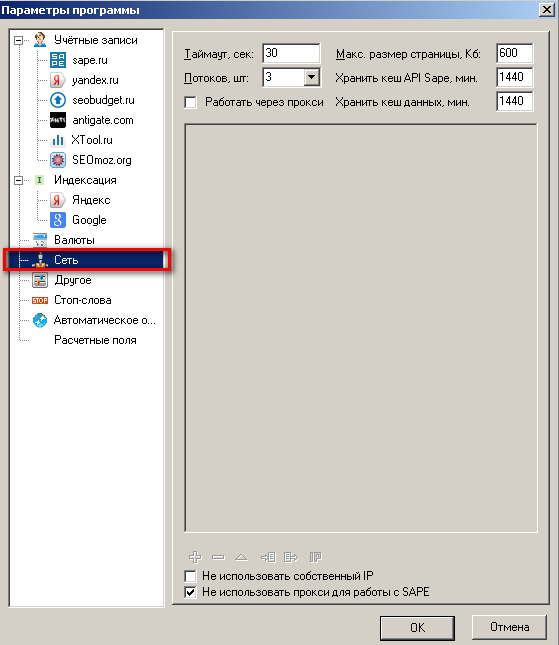The height and width of the screenshot is (645, 559).
Task: Remove a proxy with minus icon
Action: (218, 557)
